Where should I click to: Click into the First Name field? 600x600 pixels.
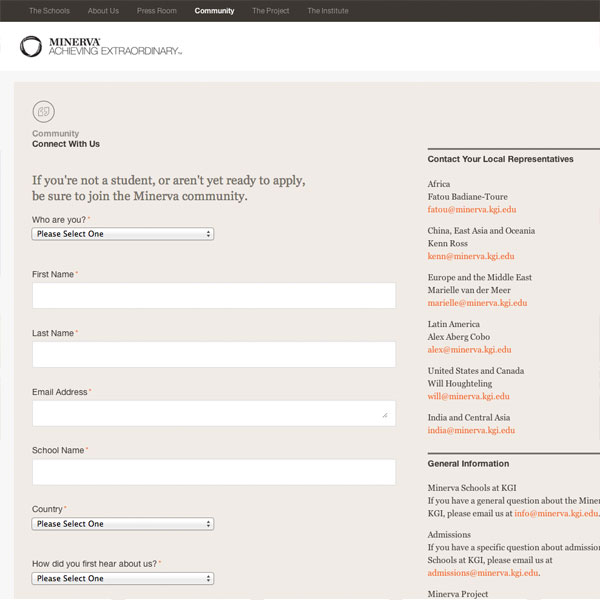[x=213, y=296]
